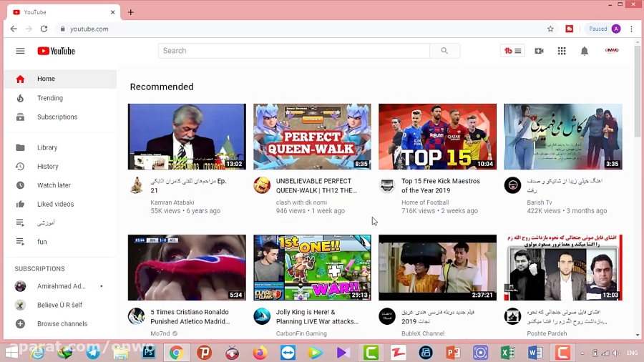Open clash with dk nomi channel avatar
Viewport: 644px width, 362px height.
tap(262, 185)
